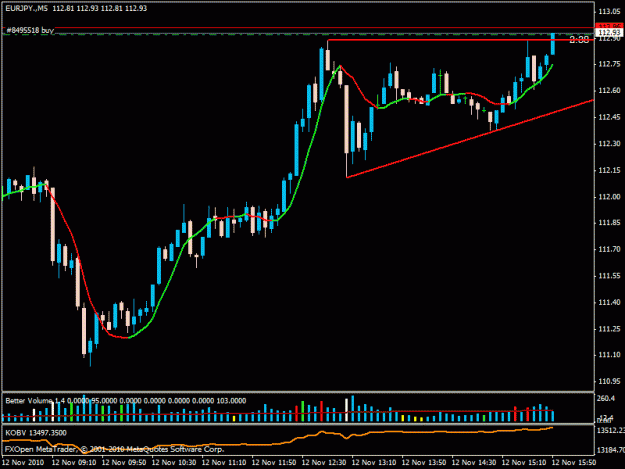Click the 111.85 price scale label

609,223
